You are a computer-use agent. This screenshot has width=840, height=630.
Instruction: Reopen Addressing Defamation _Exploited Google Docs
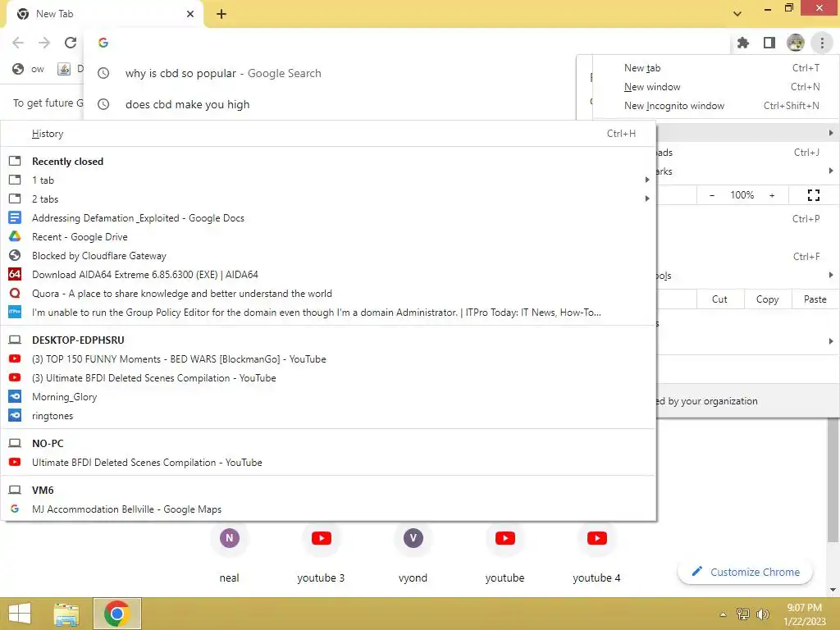[328, 218]
